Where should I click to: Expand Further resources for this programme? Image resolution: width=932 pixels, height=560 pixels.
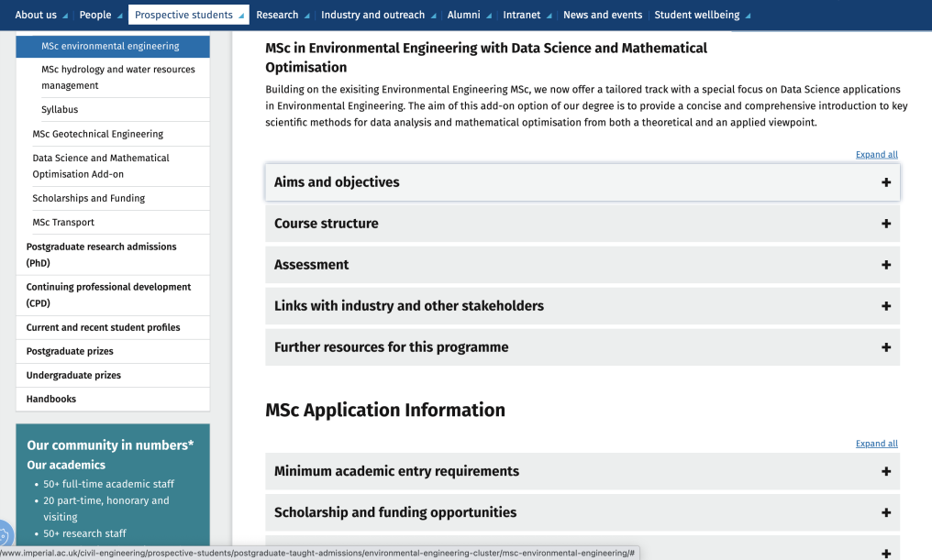(582, 347)
